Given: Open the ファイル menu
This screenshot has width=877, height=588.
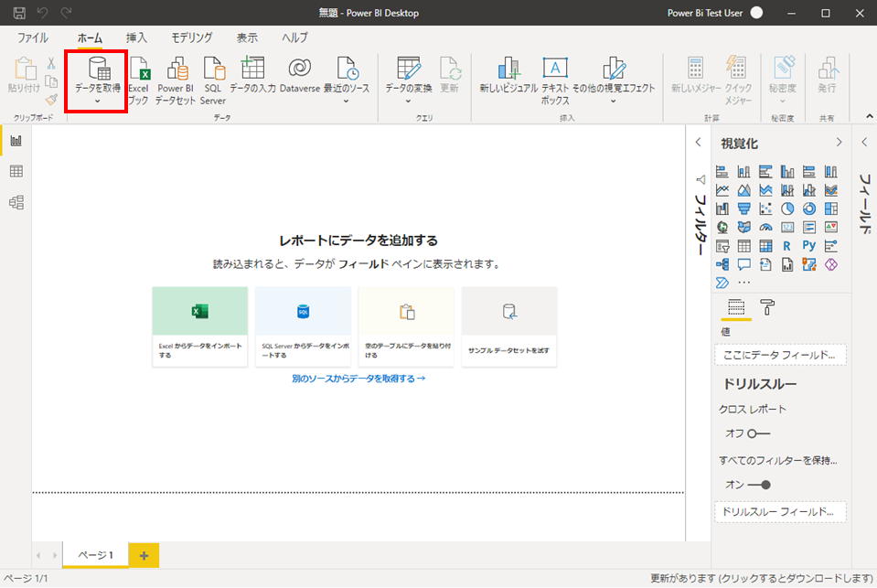Looking at the screenshot, I should coord(33,37).
